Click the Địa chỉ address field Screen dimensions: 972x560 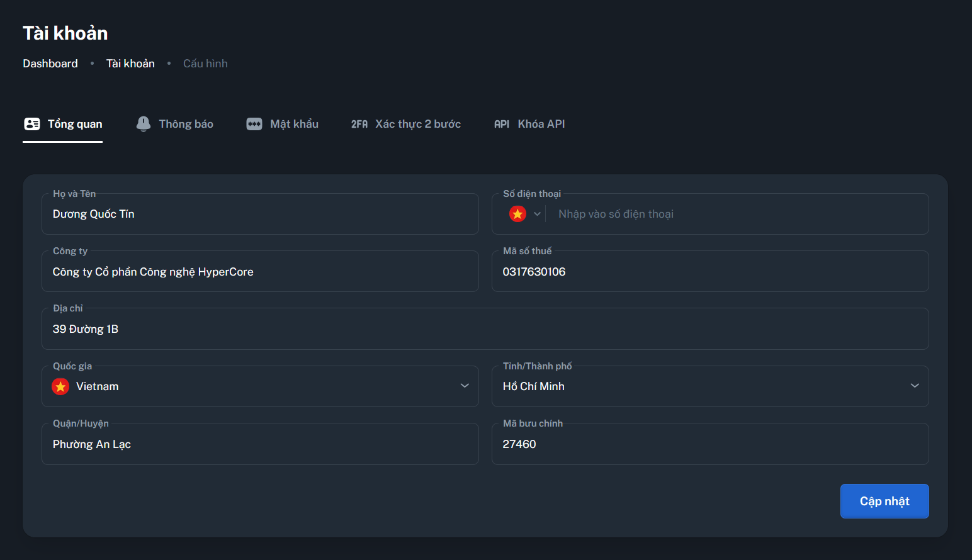tap(485, 329)
